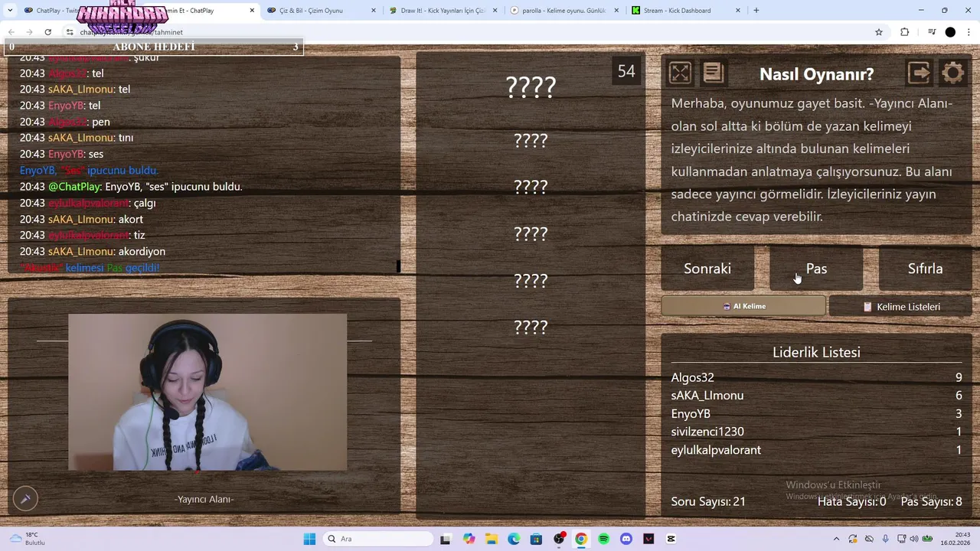The width and height of the screenshot is (980, 551).
Task: Click the timer value 54
Action: [626, 71]
